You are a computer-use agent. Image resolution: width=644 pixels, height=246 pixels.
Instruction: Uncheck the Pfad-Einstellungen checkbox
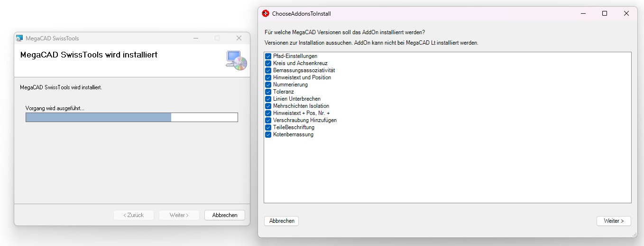(x=268, y=56)
